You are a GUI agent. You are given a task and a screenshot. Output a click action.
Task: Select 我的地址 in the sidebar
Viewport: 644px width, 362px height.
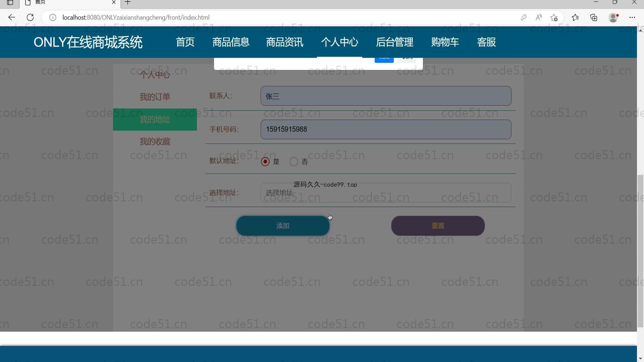point(155,119)
